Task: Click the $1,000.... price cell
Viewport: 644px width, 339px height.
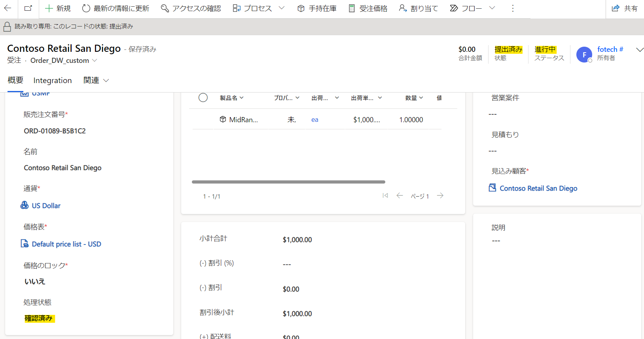Action: click(367, 120)
